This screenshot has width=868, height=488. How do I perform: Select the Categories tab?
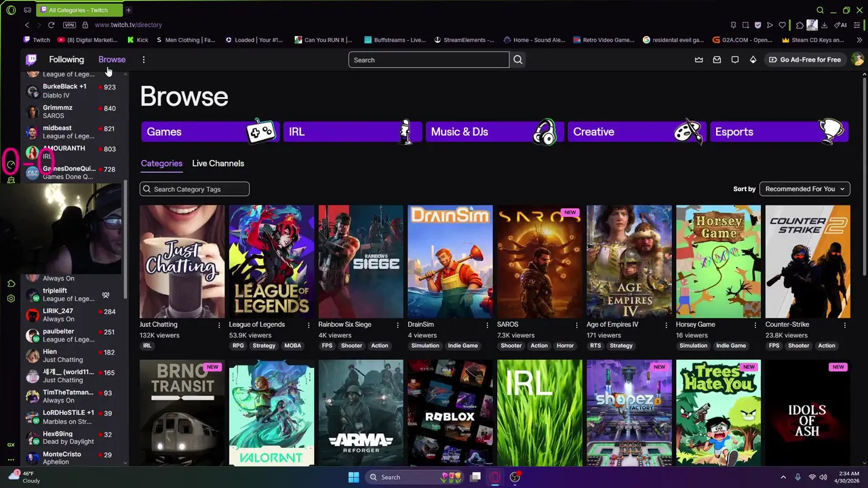[x=161, y=163]
